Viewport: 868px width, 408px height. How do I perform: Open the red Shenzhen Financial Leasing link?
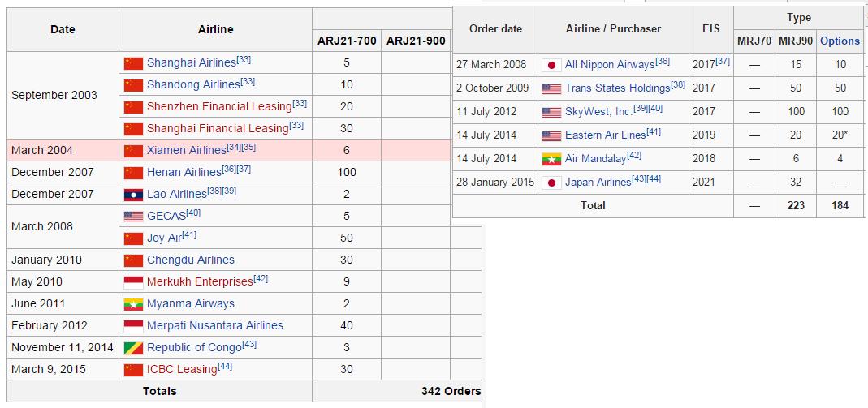click(219, 107)
